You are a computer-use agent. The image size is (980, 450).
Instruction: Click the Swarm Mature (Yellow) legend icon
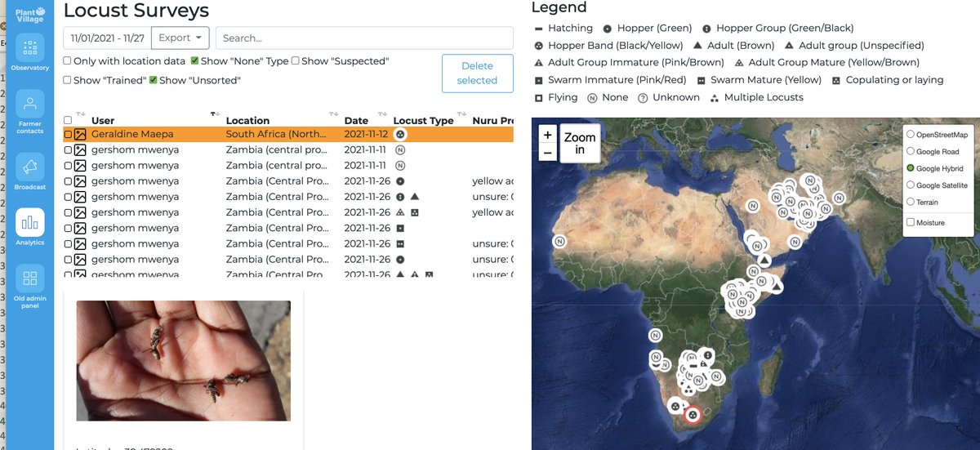pyautogui.click(x=702, y=80)
